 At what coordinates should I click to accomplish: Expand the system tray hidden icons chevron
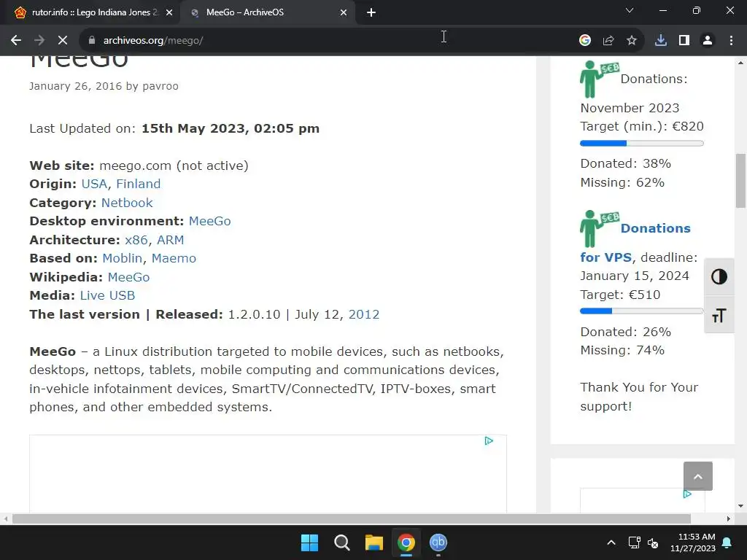coord(611,542)
